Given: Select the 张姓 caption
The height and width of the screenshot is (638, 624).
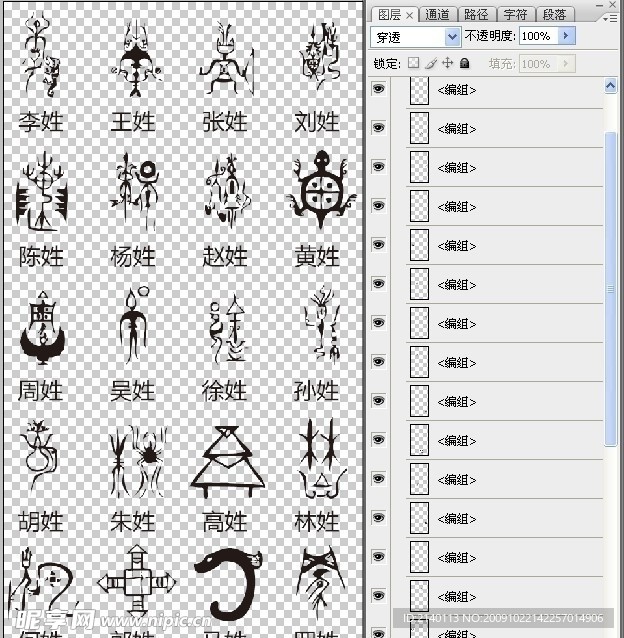Looking at the screenshot, I should pos(225,122).
